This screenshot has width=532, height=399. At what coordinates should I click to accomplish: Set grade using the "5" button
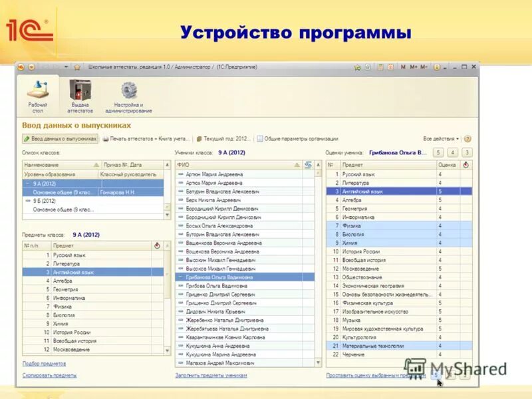tap(437, 153)
